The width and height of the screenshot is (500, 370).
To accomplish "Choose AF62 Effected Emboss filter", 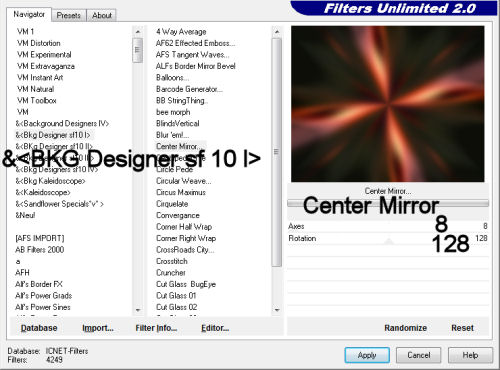I will 195,43.
